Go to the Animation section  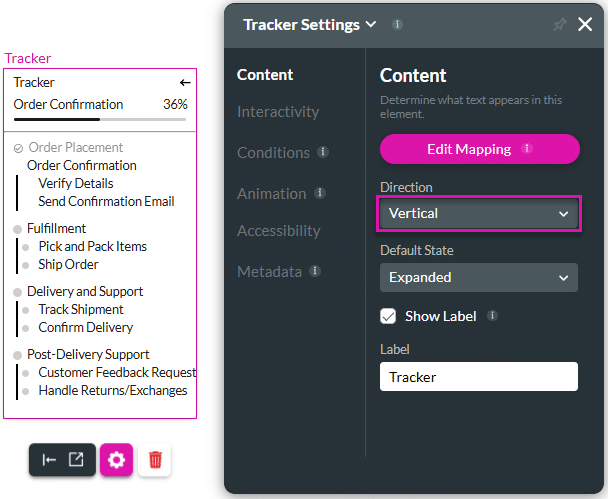coord(271,193)
